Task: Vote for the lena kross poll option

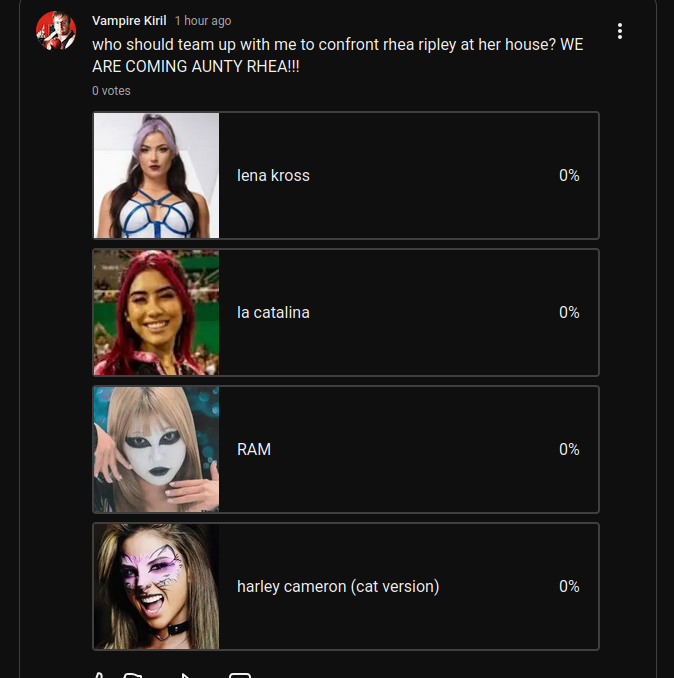Action: 346,175
